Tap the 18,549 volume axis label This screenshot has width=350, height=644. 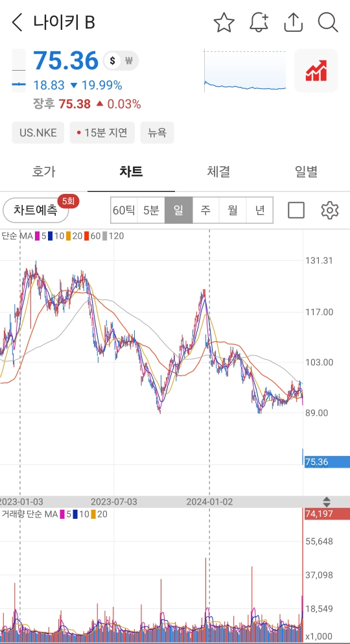tap(320, 609)
